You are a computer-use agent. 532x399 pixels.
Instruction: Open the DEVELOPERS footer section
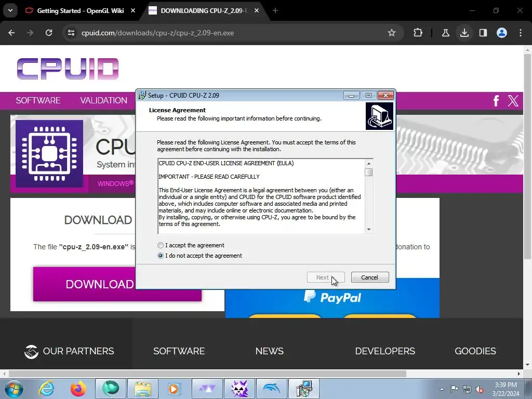[x=385, y=351]
